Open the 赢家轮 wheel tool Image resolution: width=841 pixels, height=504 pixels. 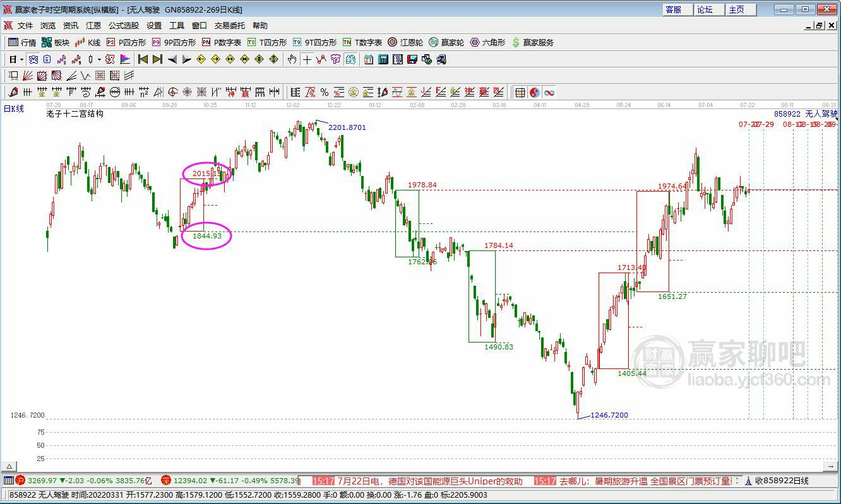tap(446, 42)
